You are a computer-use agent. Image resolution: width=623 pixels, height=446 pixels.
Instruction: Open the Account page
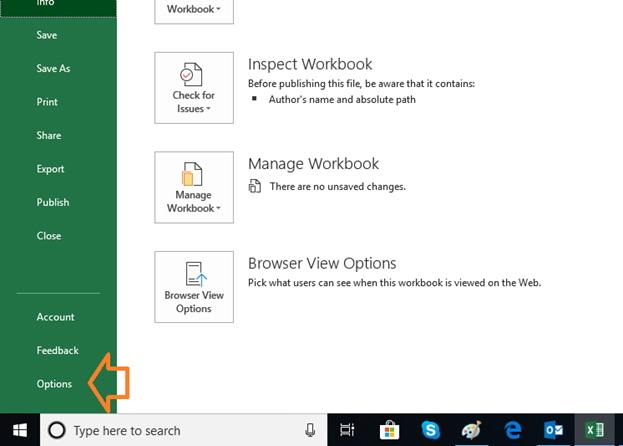tap(56, 317)
